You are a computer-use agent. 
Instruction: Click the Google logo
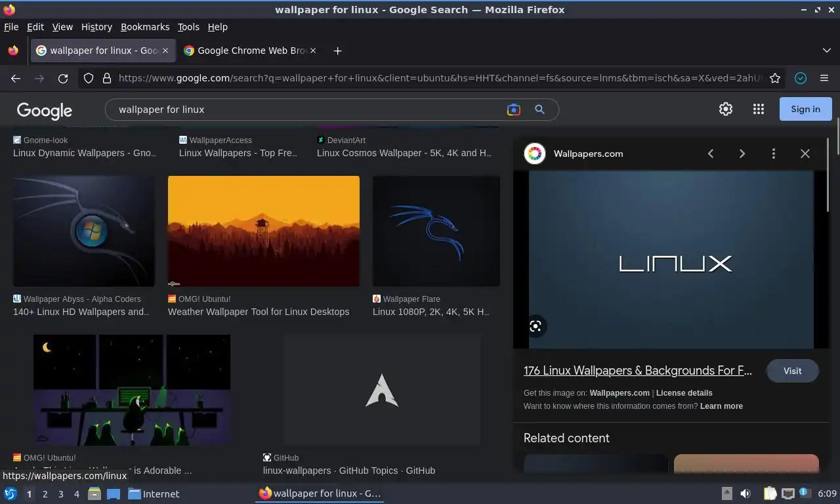click(x=45, y=110)
